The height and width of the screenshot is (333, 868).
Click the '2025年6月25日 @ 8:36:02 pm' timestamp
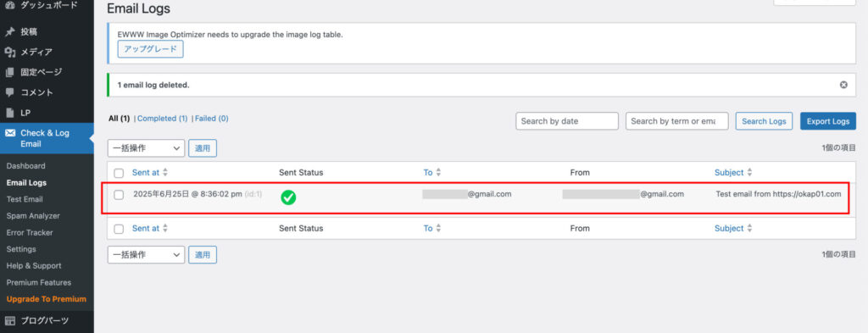[x=187, y=193]
